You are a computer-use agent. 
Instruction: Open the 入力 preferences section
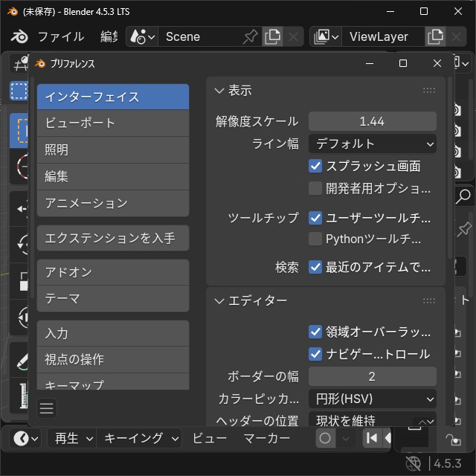pyautogui.click(x=113, y=333)
